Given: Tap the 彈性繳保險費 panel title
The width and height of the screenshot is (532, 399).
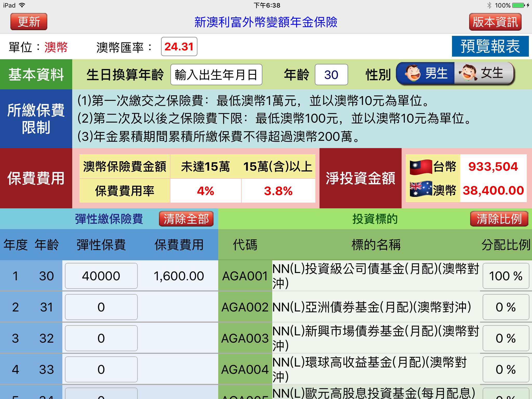Looking at the screenshot, I should (x=109, y=219).
